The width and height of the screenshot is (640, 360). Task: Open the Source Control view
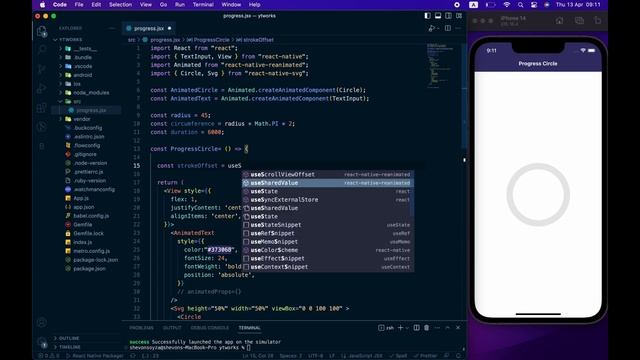[x=42, y=69]
